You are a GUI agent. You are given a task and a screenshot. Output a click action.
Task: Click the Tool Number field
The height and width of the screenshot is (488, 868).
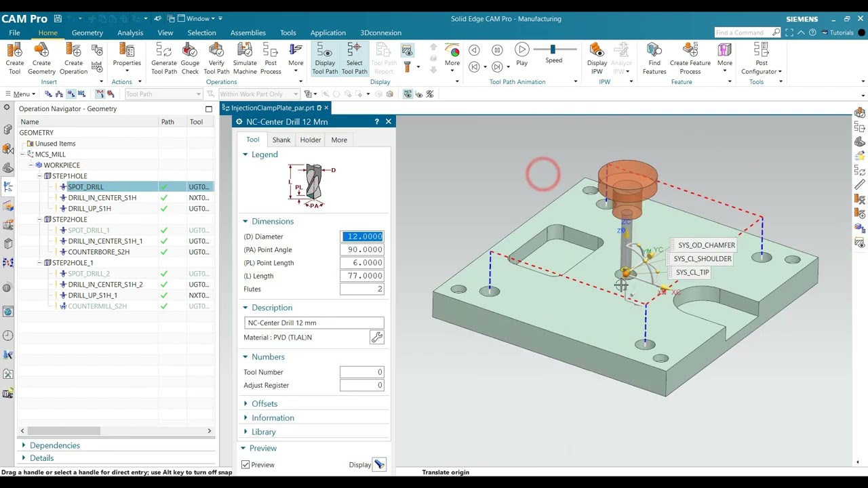tap(362, 372)
